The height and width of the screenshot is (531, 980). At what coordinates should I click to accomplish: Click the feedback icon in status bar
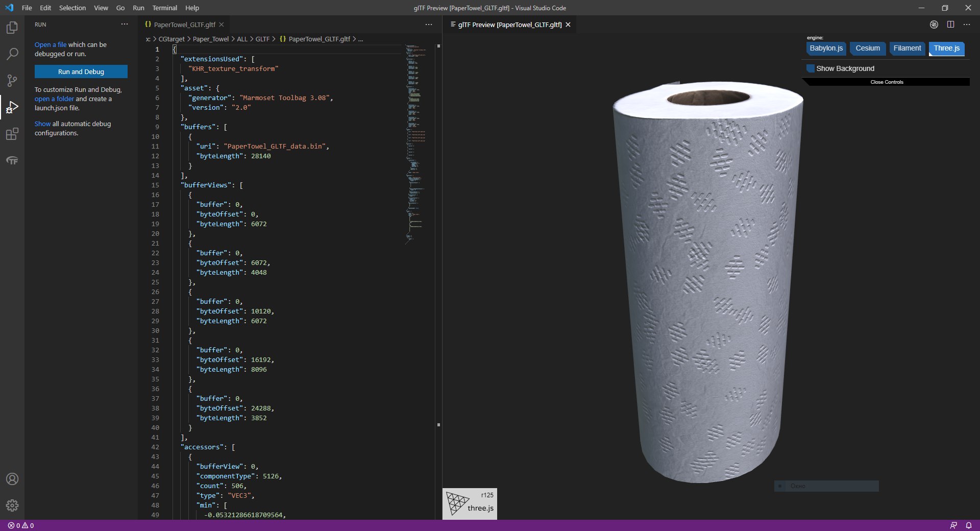pos(953,525)
